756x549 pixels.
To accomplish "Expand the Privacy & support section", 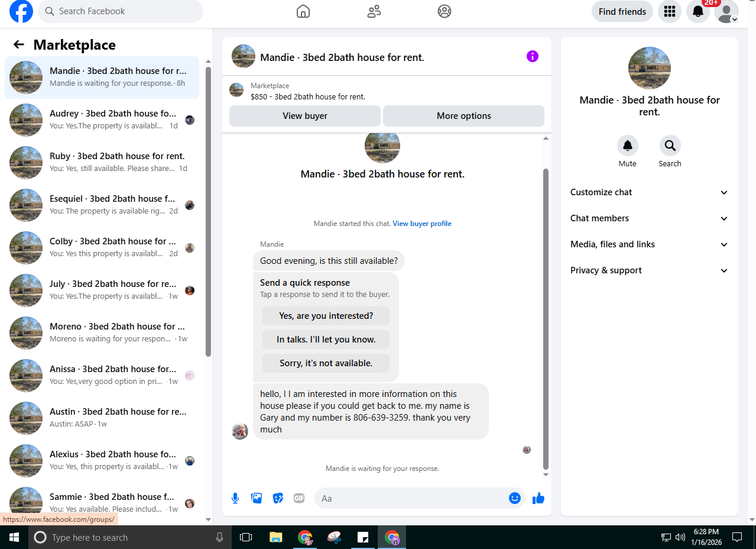I will (650, 270).
